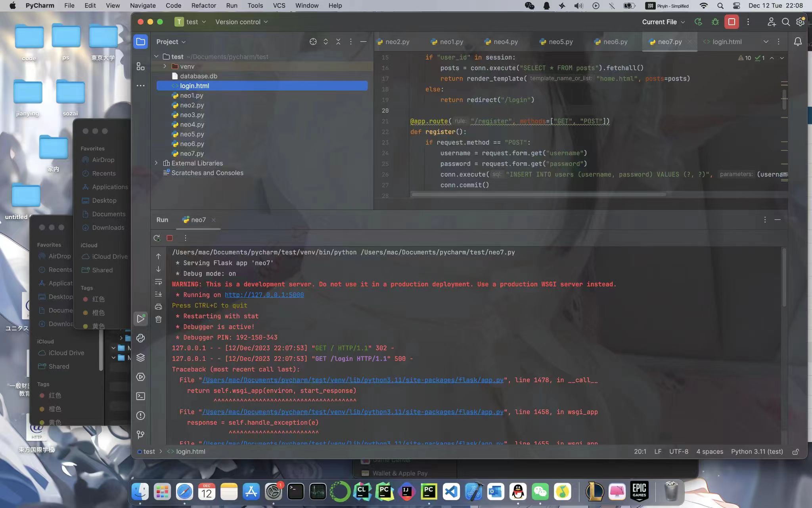The image size is (812, 508).
Task: Open the Problems tool window
Action: point(140,416)
